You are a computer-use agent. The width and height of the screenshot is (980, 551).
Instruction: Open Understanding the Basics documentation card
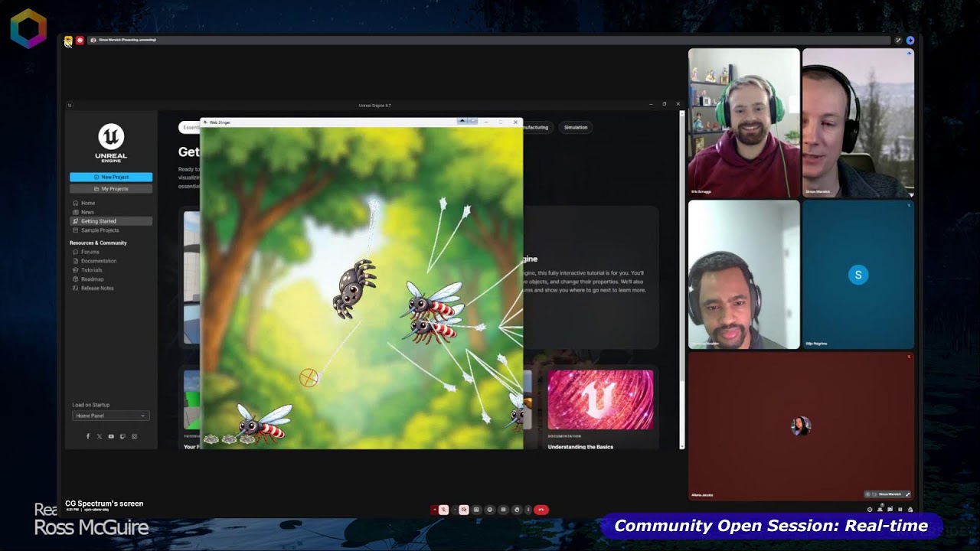click(x=600, y=409)
